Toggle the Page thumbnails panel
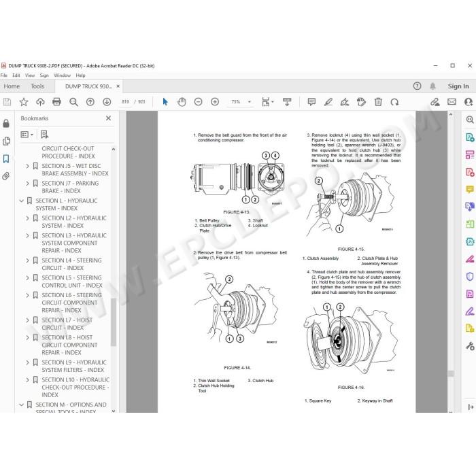 6,141
